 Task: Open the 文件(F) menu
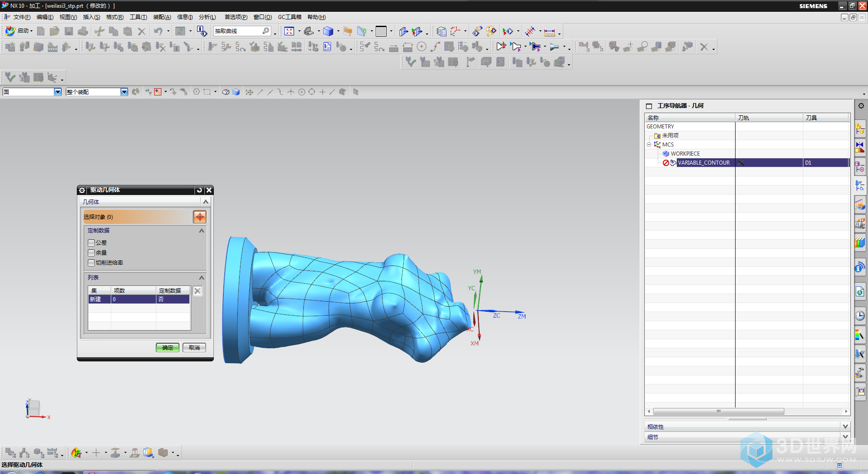pos(21,17)
